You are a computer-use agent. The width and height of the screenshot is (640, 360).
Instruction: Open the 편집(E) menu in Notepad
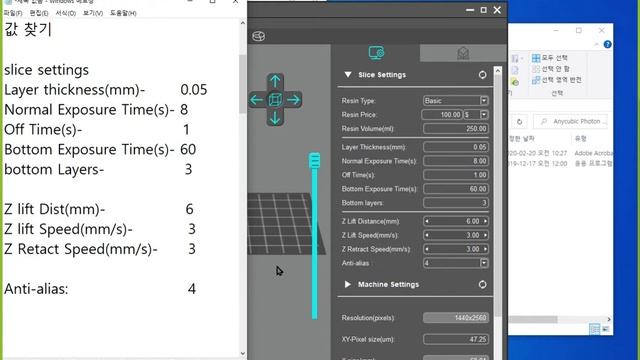(39, 13)
